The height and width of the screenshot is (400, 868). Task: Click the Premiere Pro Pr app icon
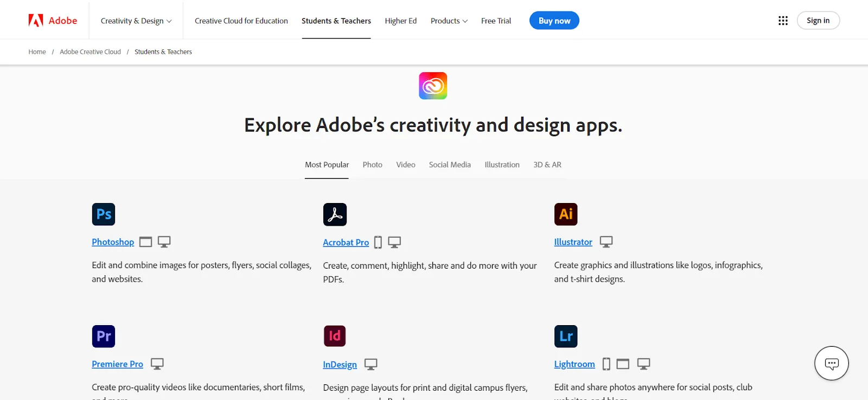coord(104,336)
